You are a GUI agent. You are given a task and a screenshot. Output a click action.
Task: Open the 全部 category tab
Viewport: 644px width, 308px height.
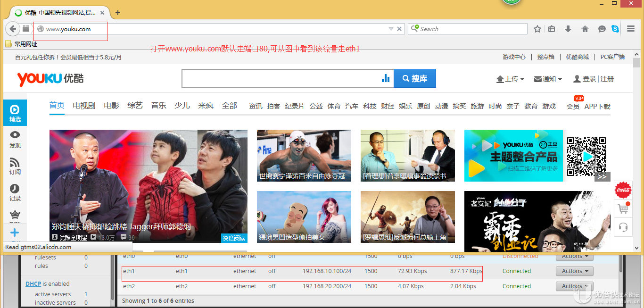(229, 106)
